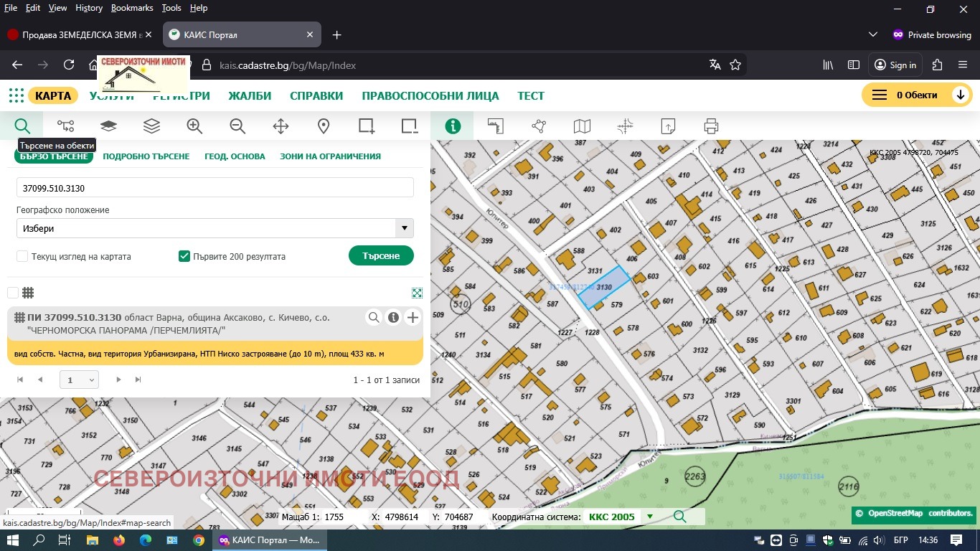The width and height of the screenshot is (980, 551).
Task: Expand the KKC 2005 coordinate system dropdown
Action: click(650, 517)
